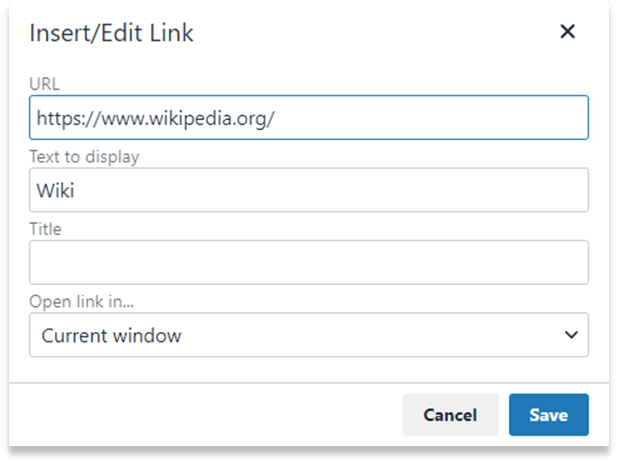This screenshot has height=463, width=618.
Task: Confirm changes with the blue Save button
Action: (x=549, y=415)
